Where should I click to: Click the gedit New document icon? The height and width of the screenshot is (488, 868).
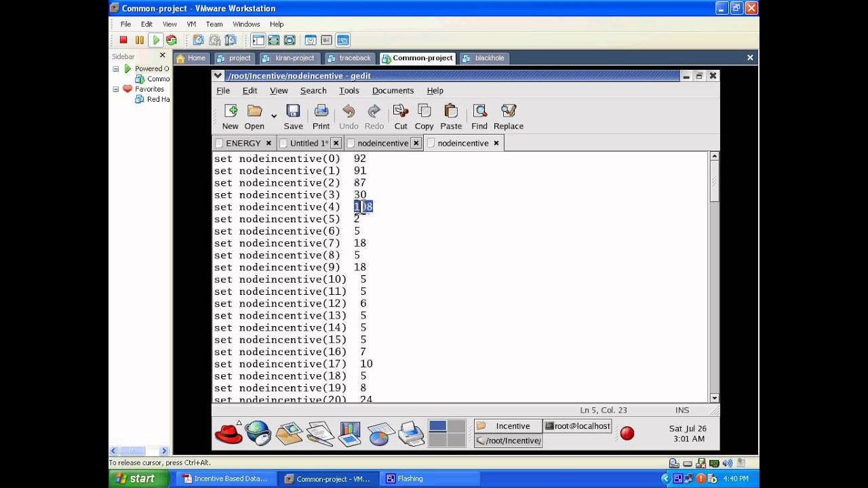(231, 110)
